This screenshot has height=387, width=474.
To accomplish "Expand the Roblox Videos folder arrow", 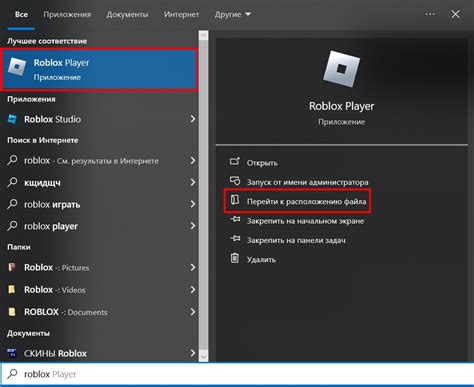I will [x=193, y=290].
